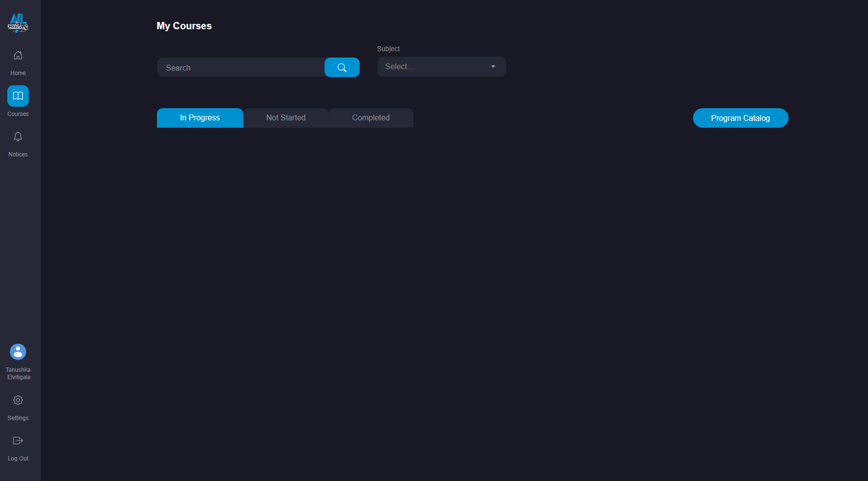Image resolution: width=868 pixels, height=481 pixels.
Task: Show the Completed courses tab
Action: (x=371, y=118)
